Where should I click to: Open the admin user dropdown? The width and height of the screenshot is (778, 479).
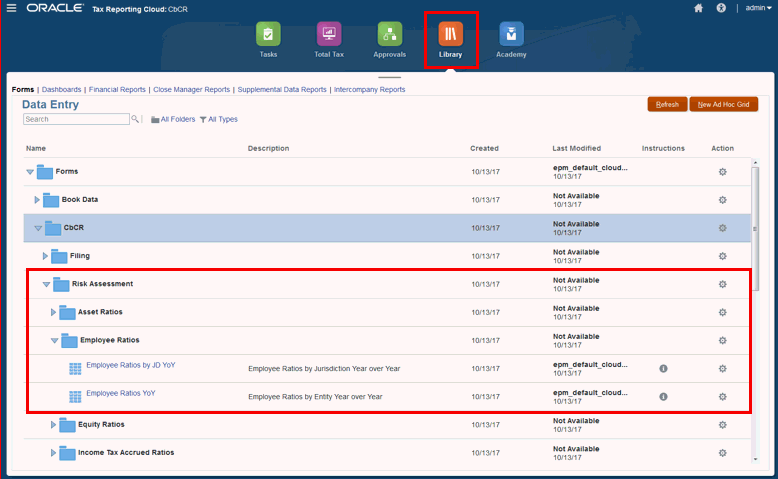coord(758,8)
